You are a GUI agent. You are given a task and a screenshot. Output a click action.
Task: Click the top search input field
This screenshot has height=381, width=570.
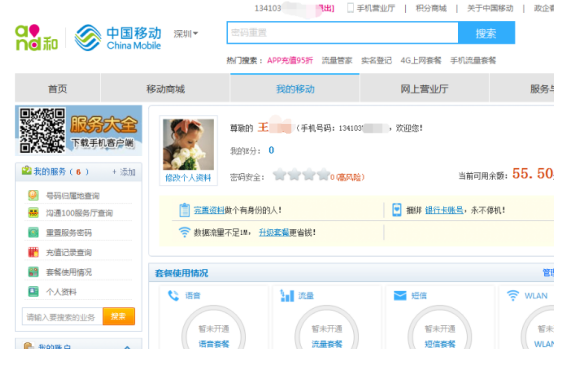[342, 33]
